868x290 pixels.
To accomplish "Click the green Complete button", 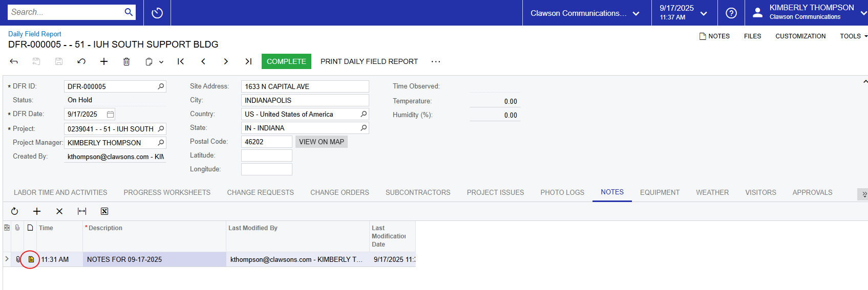I will coord(286,61).
